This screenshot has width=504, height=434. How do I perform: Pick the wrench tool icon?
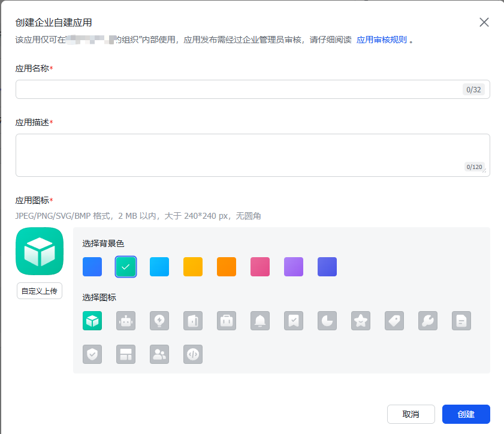tap(427, 321)
